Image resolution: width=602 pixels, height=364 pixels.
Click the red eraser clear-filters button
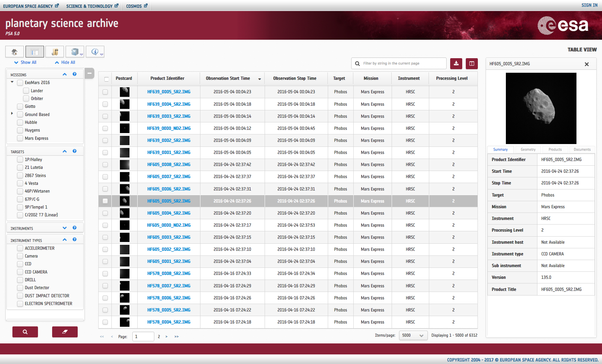point(65,332)
